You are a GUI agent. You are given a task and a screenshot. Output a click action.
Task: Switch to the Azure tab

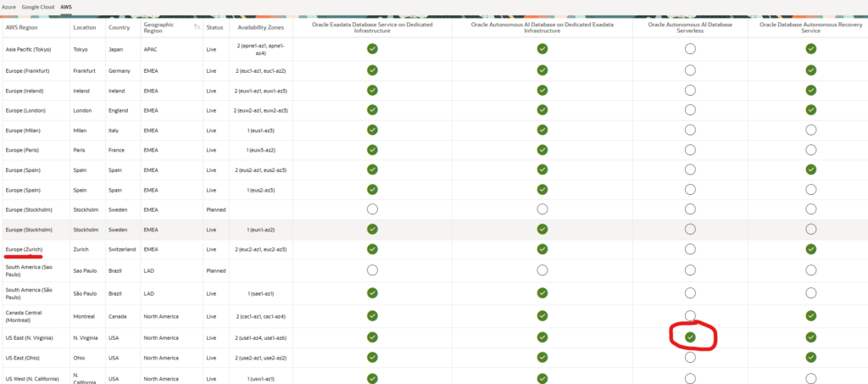coord(8,8)
